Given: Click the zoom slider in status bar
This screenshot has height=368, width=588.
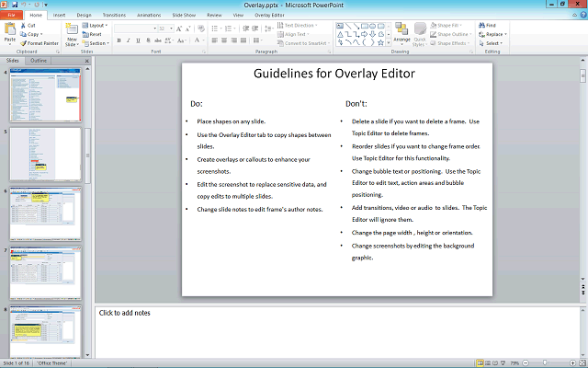Looking at the screenshot, I should pyautogui.click(x=544, y=362).
